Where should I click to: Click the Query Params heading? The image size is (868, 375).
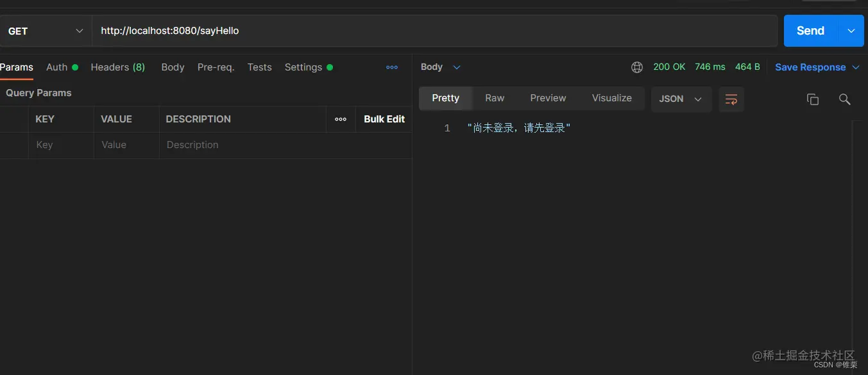coord(38,93)
